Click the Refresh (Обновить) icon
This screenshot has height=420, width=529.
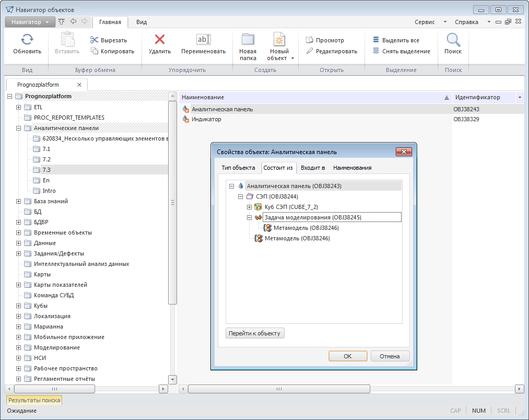pyautogui.click(x=27, y=40)
